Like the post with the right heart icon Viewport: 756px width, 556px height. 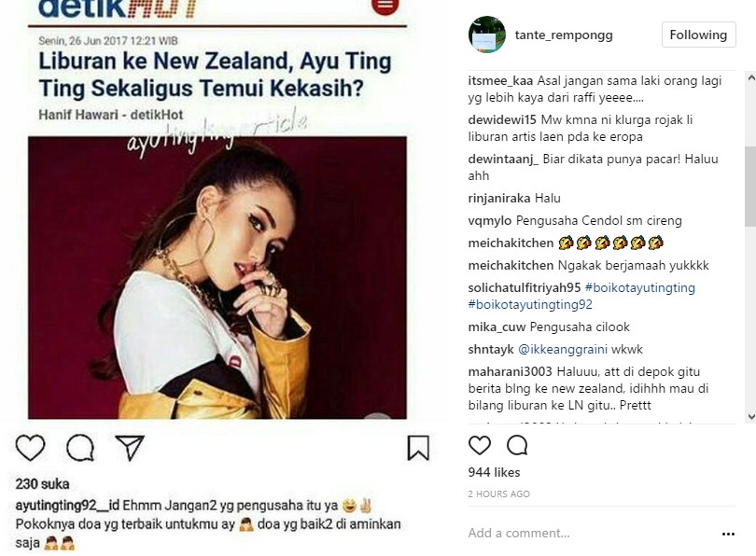pos(479,445)
